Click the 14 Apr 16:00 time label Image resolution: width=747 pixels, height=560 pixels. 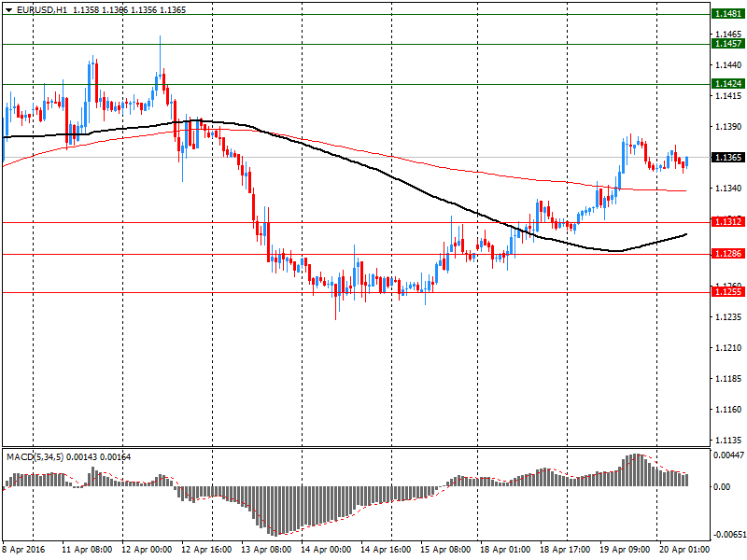click(x=386, y=550)
